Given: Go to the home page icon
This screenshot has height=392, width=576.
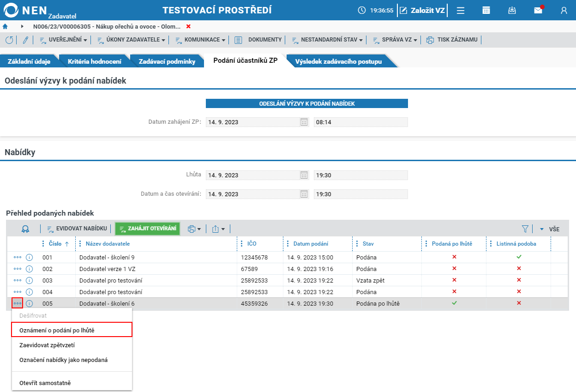Looking at the screenshot, I should click(5, 26).
